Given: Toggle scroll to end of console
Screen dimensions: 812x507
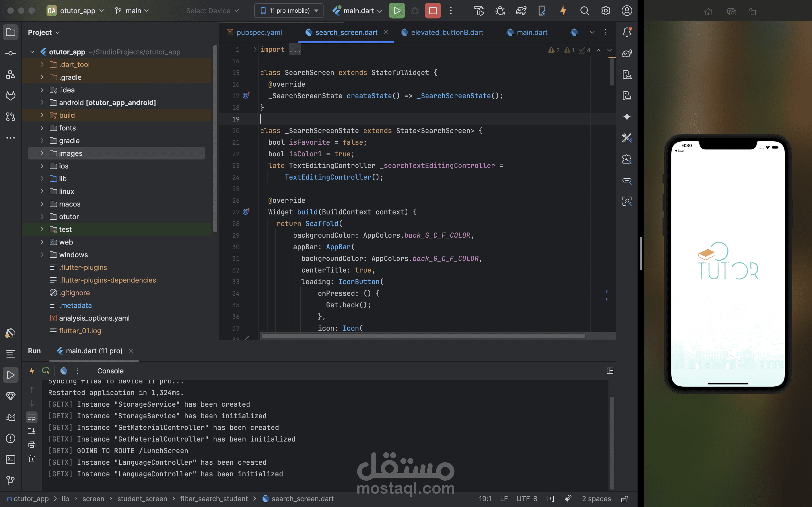Looking at the screenshot, I should coord(31,431).
